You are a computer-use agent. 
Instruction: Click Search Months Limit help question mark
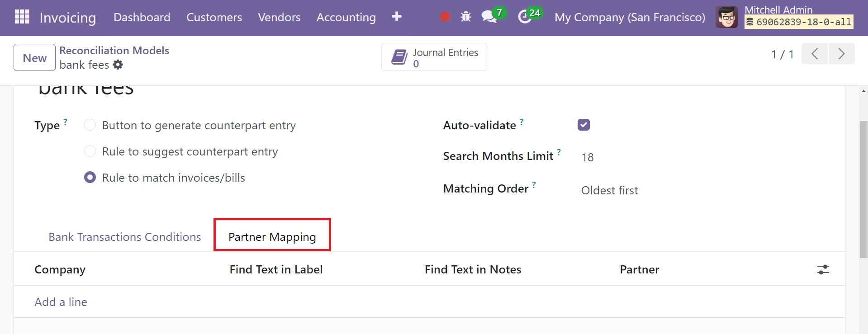pos(559,152)
